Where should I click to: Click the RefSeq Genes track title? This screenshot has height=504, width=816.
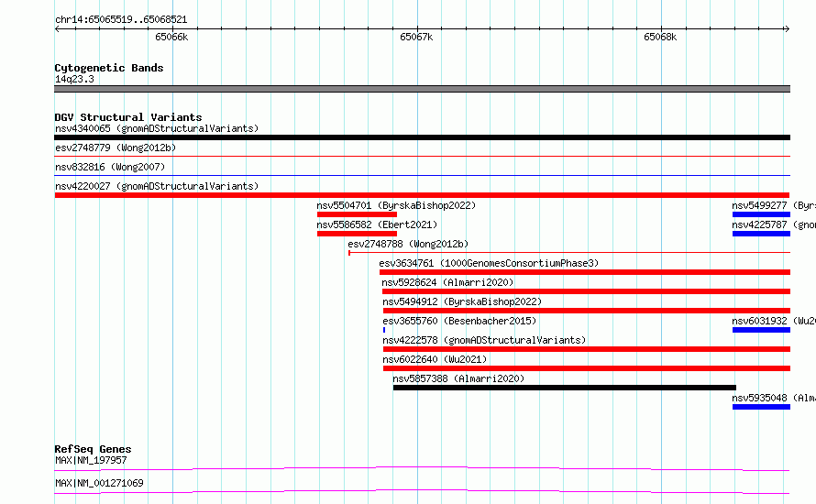click(x=93, y=449)
